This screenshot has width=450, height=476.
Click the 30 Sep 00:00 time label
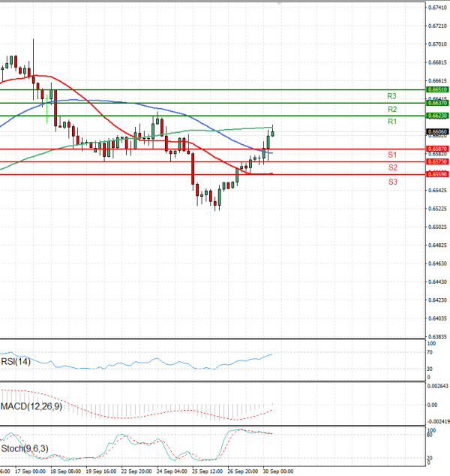(276, 472)
